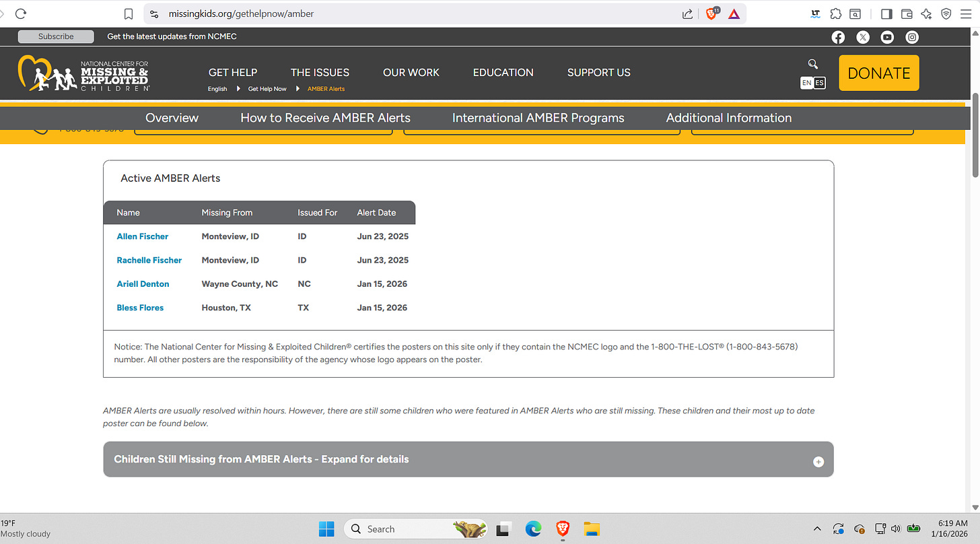
Task: Show hidden system tray icons chevron
Action: (817, 529)
